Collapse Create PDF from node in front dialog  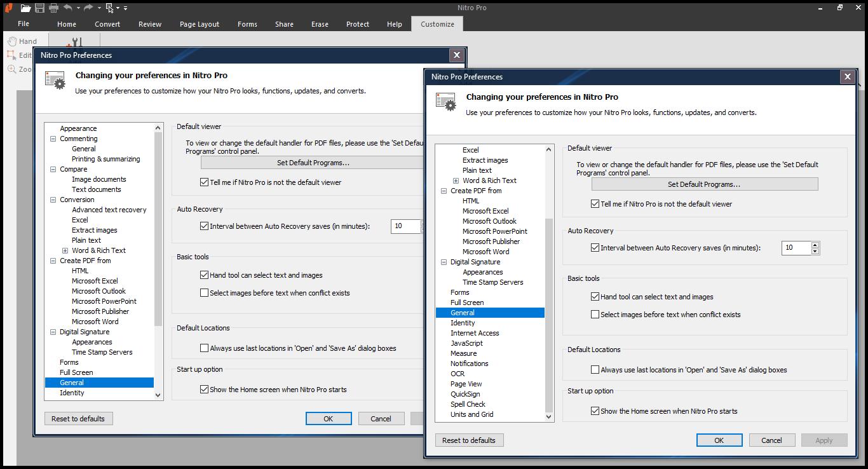[444, 191]
